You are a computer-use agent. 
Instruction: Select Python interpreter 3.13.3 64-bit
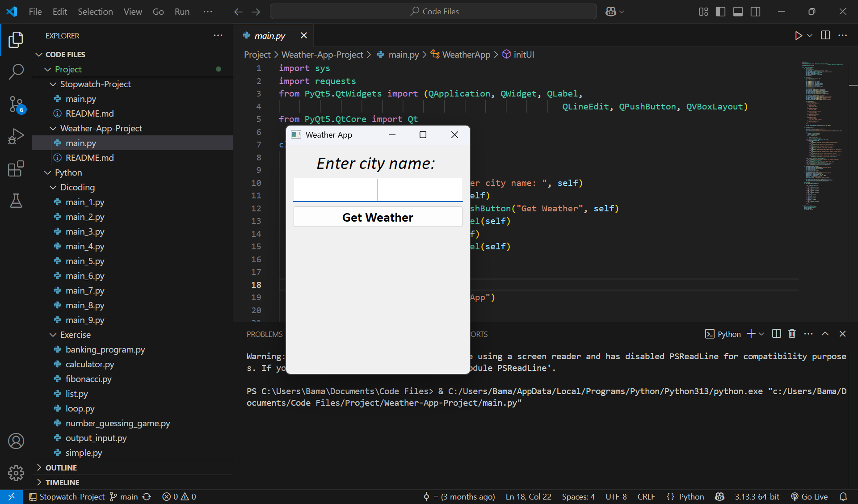click(757, 497)
